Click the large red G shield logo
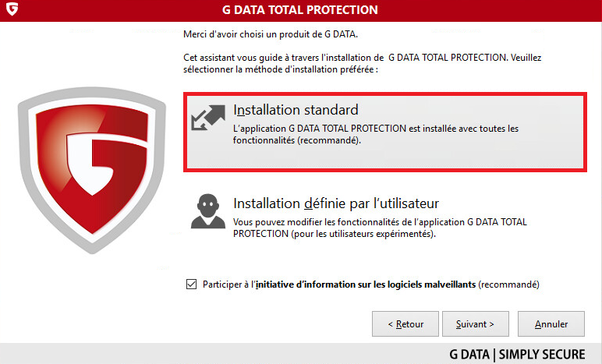This screenshot has height=364, width=602. coord(92,170)
